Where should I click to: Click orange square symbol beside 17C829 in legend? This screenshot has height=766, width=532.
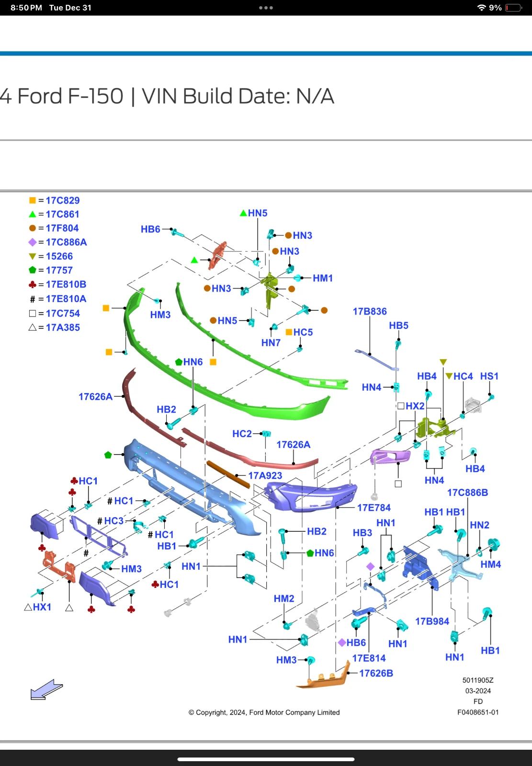33,200
